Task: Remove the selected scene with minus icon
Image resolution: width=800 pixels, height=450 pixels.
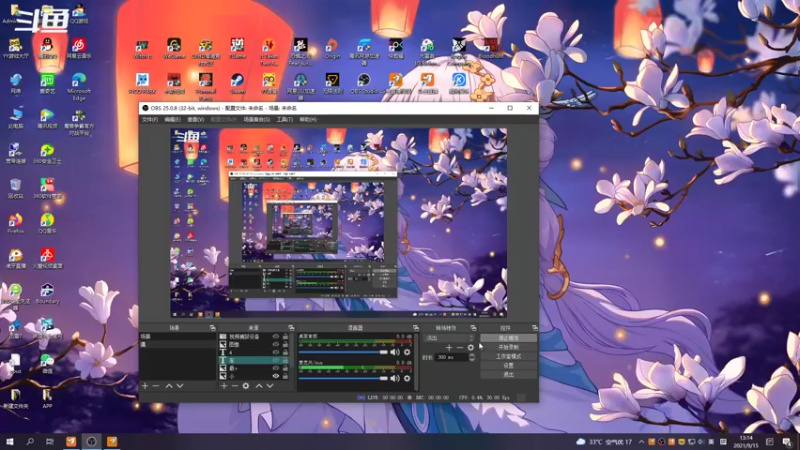Action: (156, 386)
